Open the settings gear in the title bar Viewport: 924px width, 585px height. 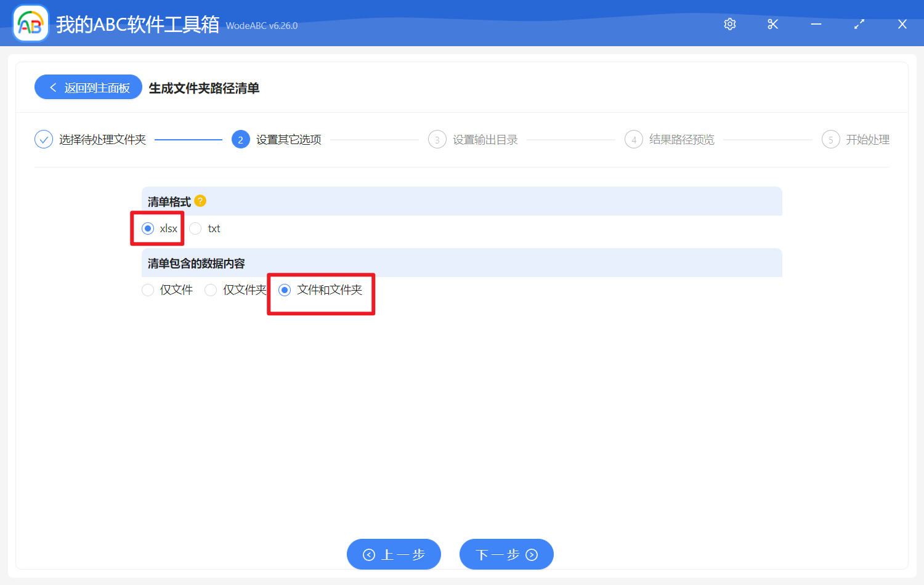click(729, 24)
